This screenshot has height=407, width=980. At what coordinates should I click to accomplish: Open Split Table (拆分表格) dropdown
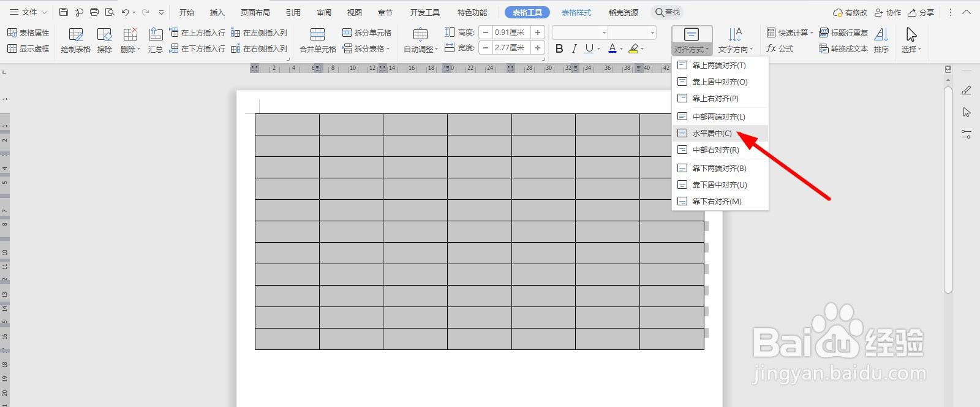(367, 48)
